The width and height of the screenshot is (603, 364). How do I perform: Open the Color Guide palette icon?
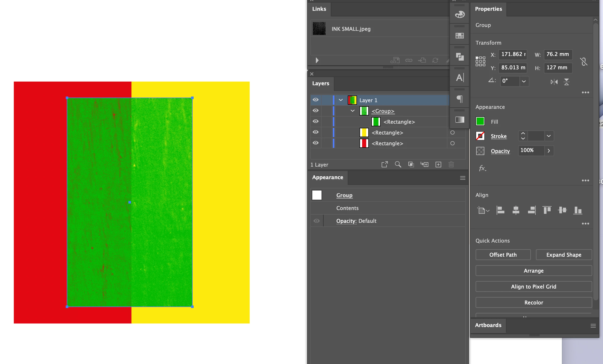tap(460, 14)
